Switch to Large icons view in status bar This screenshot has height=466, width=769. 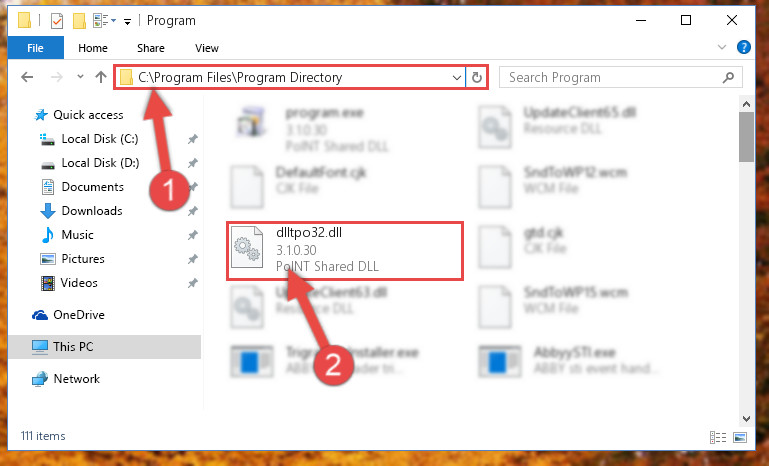[740, 437]
